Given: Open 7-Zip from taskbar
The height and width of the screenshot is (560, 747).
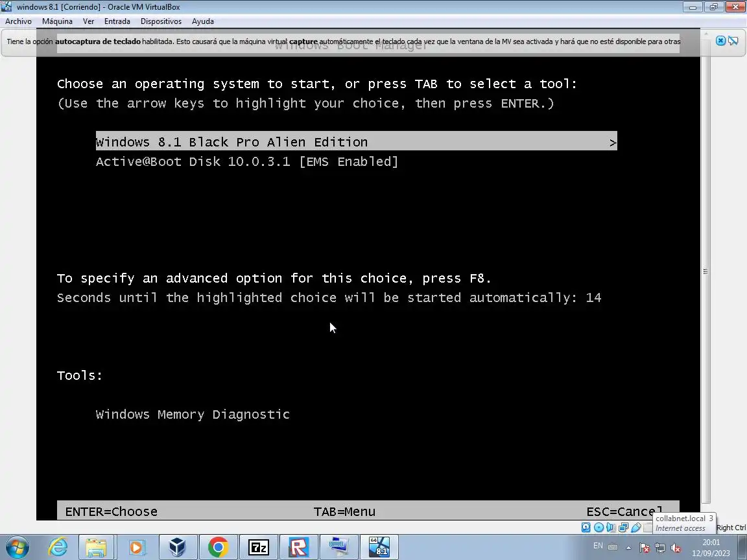Looking at the screenshot, I should tap(259, 547).
